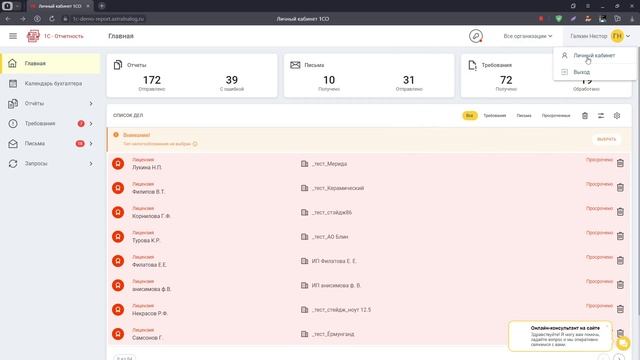Screen dimensions: 640x360
Task: Select the Требования filter in Список дел
Action: [495, 116]
